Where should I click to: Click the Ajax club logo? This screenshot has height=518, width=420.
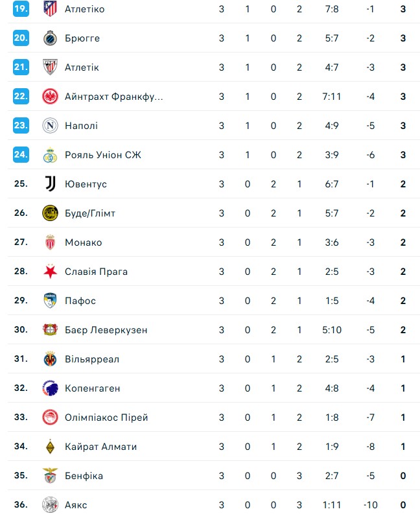pyautogui.click(x=50, y=505)
